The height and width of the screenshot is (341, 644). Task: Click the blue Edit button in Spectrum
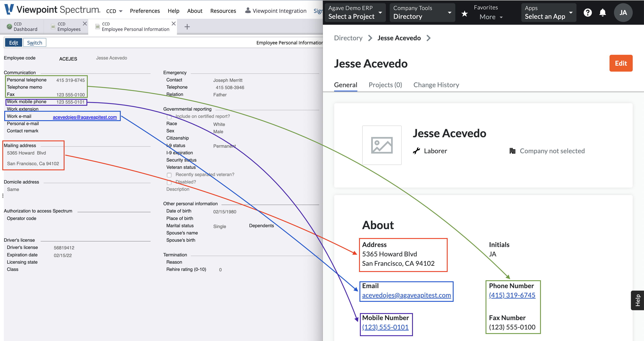[x=13, y=43]
